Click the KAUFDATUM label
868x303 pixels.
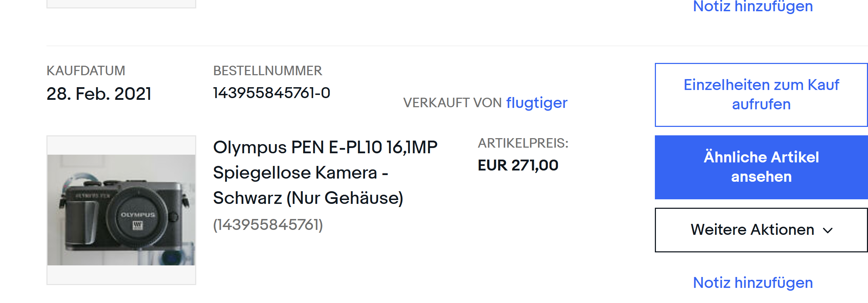coord(86,71)
